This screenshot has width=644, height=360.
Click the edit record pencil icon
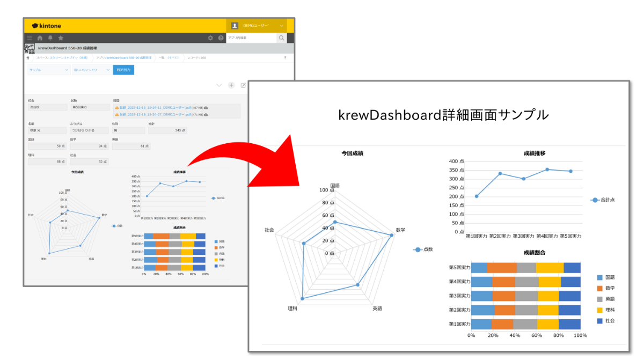pyautogui.click(x=243, y=85)
